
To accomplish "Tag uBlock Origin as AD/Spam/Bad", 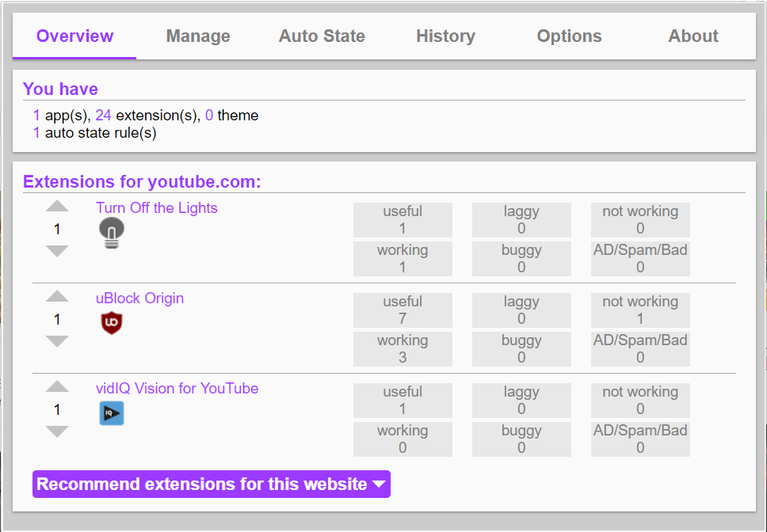I will (x=640, y=349).
